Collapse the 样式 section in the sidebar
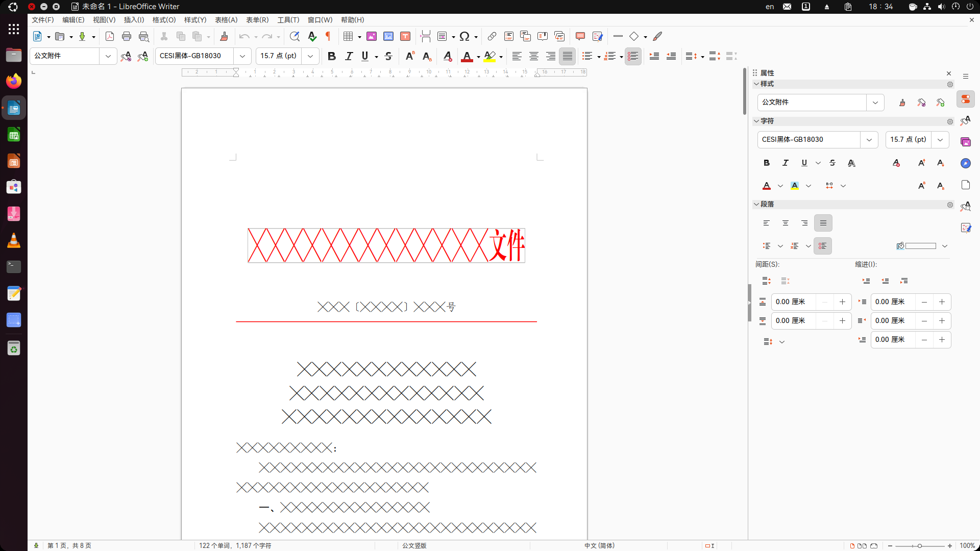 (756, 84)
